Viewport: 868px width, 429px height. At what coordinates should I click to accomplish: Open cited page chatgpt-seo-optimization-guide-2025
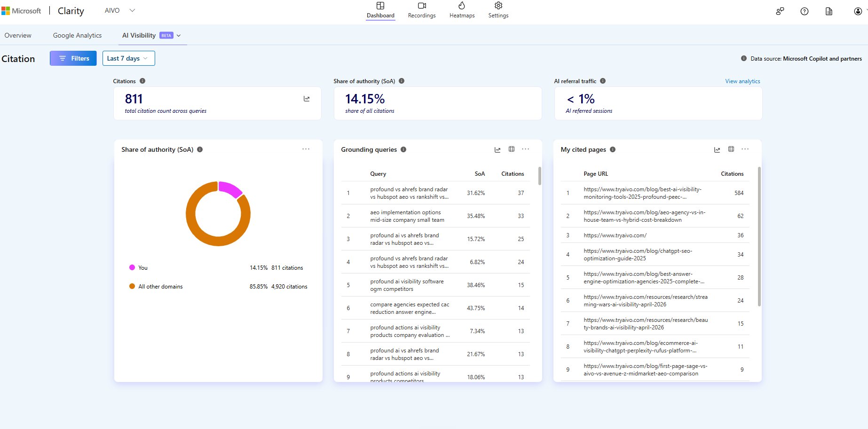[x=638, y=255]
